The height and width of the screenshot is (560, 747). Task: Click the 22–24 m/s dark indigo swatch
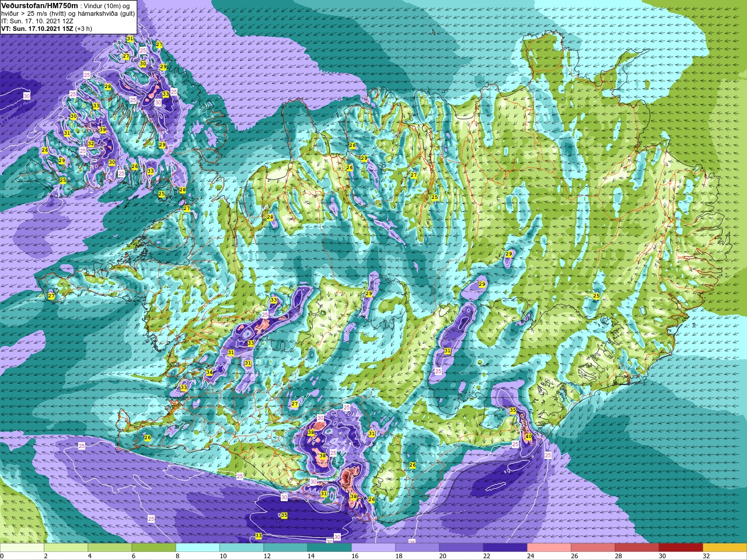tap(505, 548)
